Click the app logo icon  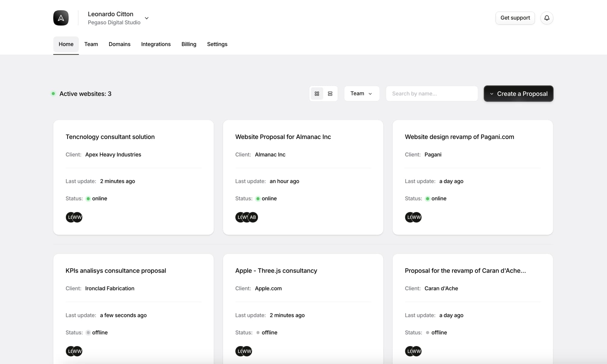[x=61, y=18]
